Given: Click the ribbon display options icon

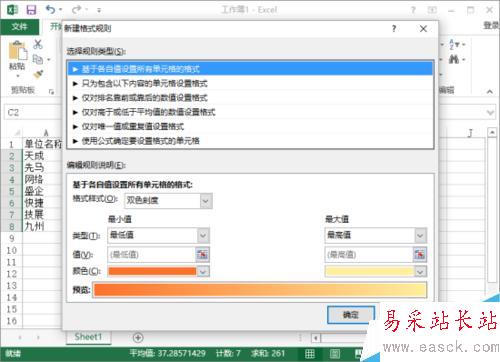Looking at the screenshot, I should tap(432, 10).
